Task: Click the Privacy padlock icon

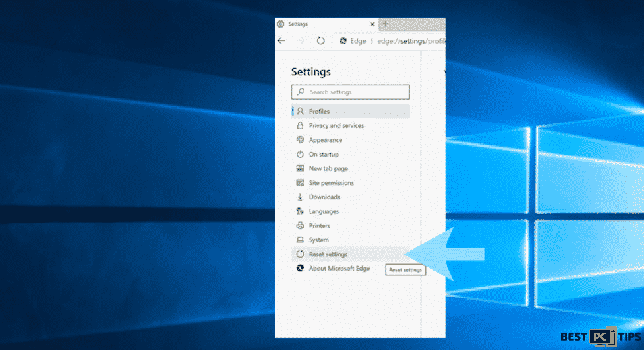Action: click(x=301, y=125)
